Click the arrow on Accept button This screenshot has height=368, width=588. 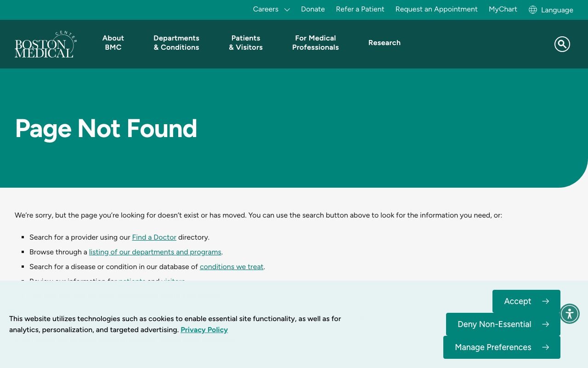point(545,301)
